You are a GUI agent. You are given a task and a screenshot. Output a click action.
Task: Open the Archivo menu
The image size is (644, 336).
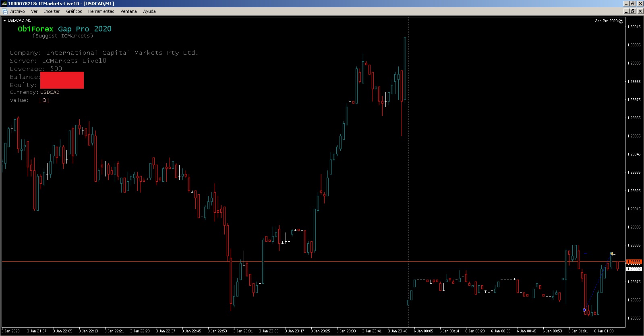17,11
